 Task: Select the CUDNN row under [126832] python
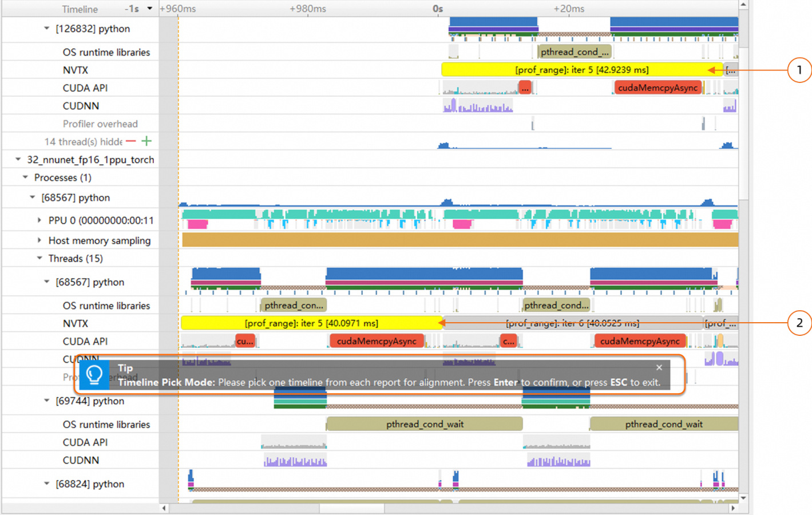(x=80, y=106)
